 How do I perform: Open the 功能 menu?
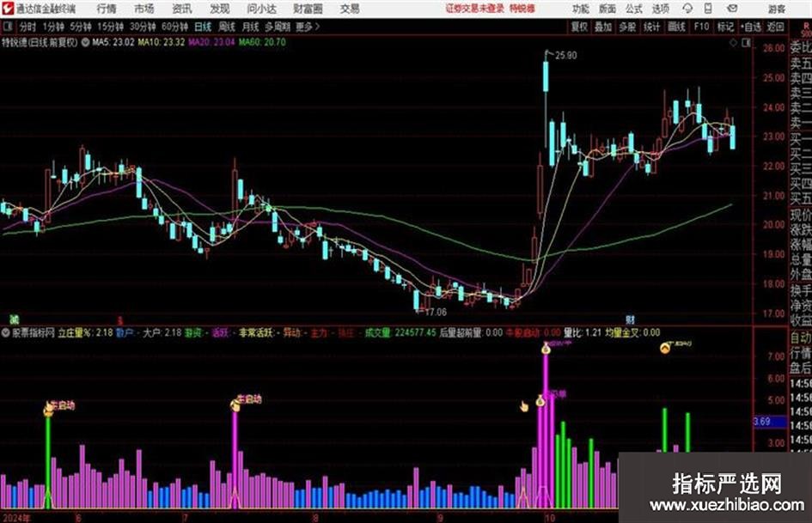(581, 9)
